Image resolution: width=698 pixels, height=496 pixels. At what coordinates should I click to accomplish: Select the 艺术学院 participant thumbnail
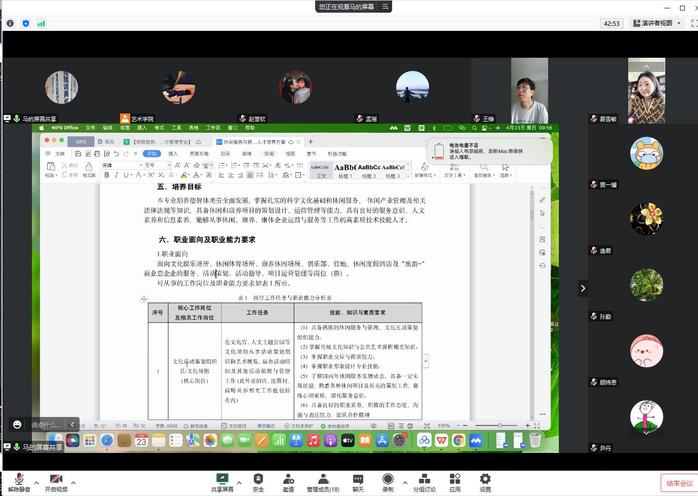179,88
